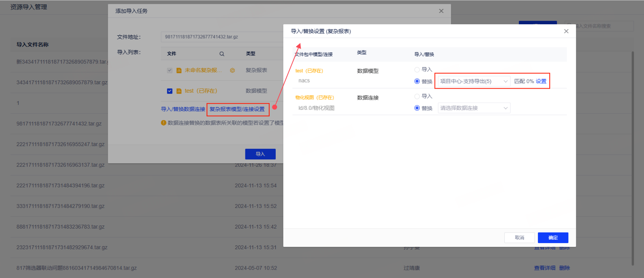Image resolution: width=644 pixels, height=278 pixels.
Task: Select 导入 radio for test data model
Action: [417, 70]
